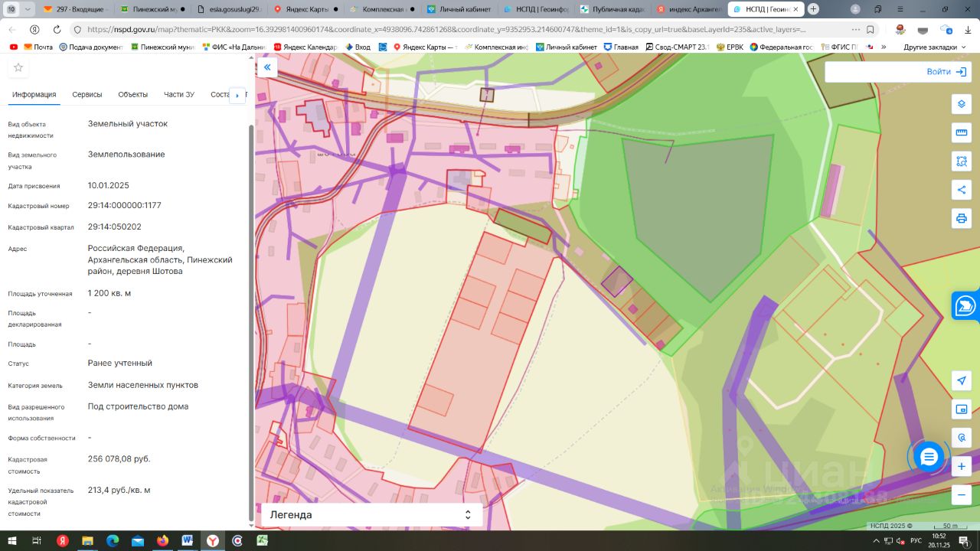The width and height of the screenshot is (980, 551).
Task: Click the area value 1 200 кв. м
Action: [x=109, y=293]
